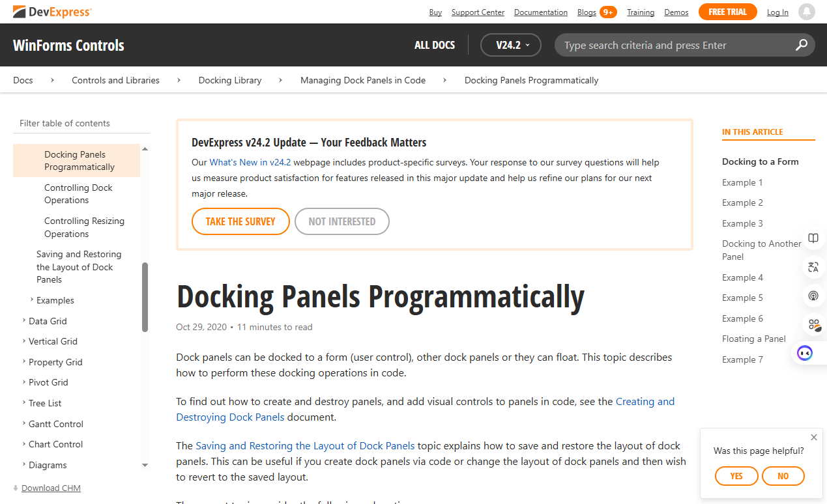The width and height of the screenshot is (827, 504).
Task: Expand the Tree List tree node
Action: [x=24, y=402]
